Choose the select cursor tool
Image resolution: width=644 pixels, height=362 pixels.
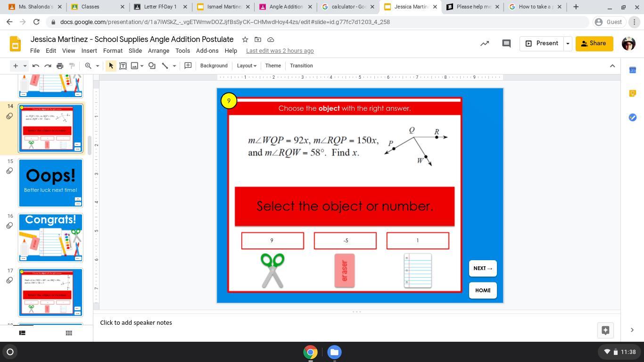(x=111, y=66)
